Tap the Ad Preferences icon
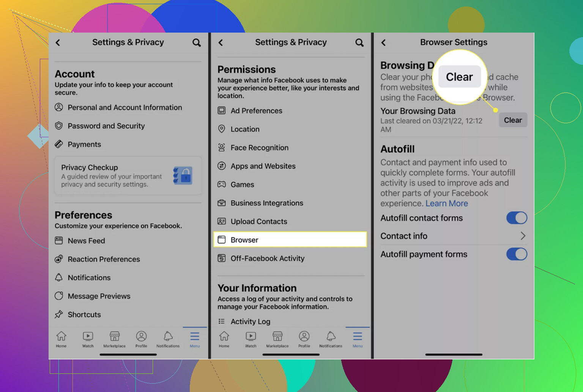This screenshot has height=392, width=583. 222,110
